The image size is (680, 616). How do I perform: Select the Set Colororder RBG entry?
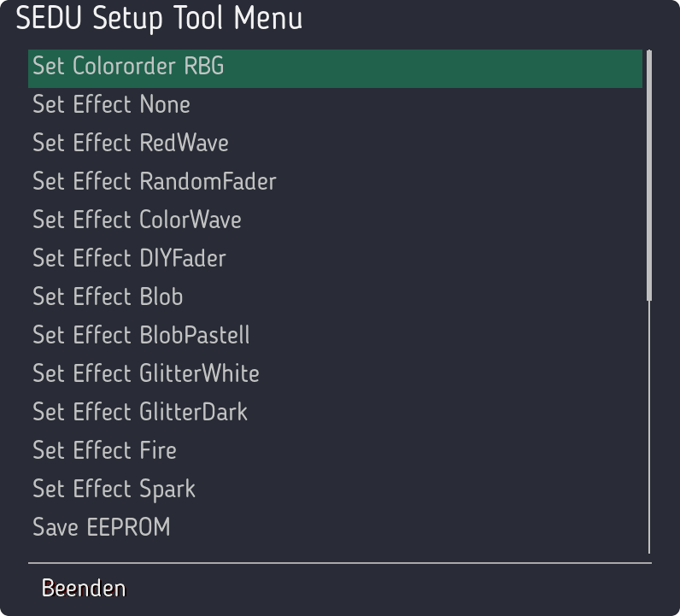point(128,67)
